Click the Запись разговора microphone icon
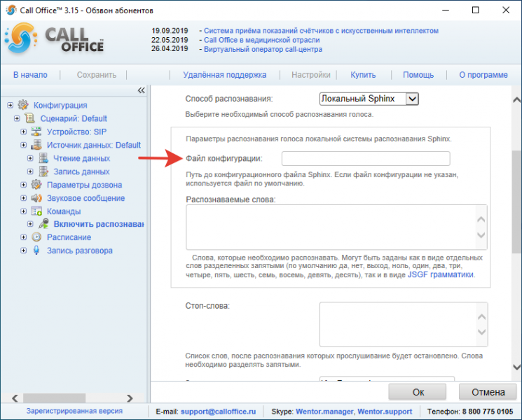The width and height of the screenshot is (522, 420). click(36, 251)
